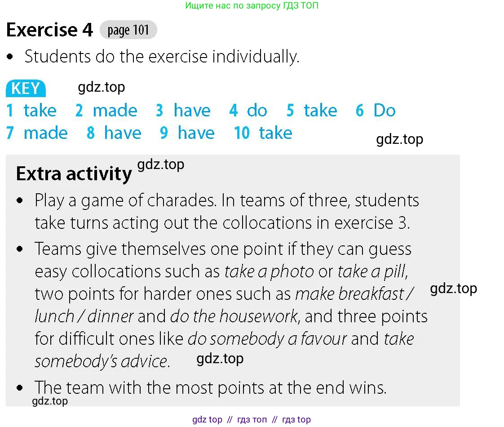
Task: Select answer 8 have
Action: click(114, 133)
